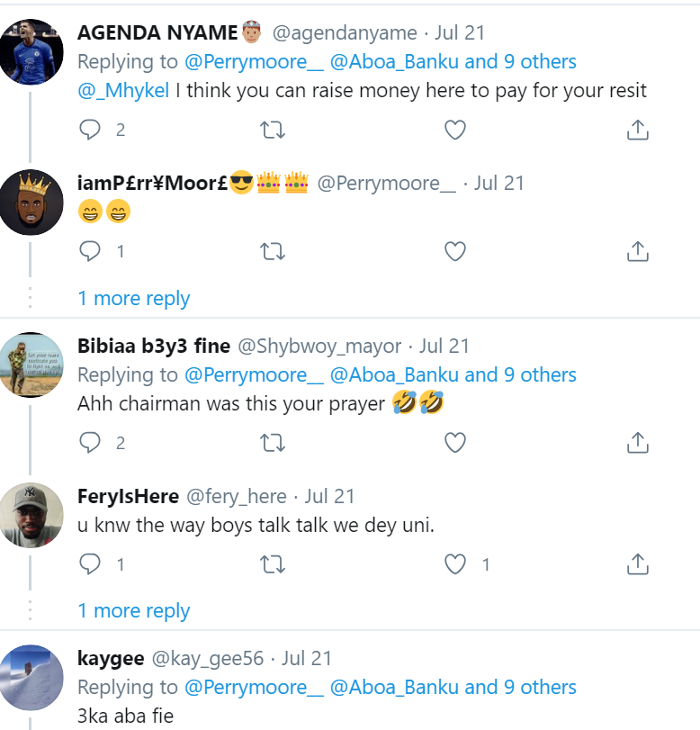
Task: Like FeryIsHere's tweet about uni
Action: click(457, 564)
